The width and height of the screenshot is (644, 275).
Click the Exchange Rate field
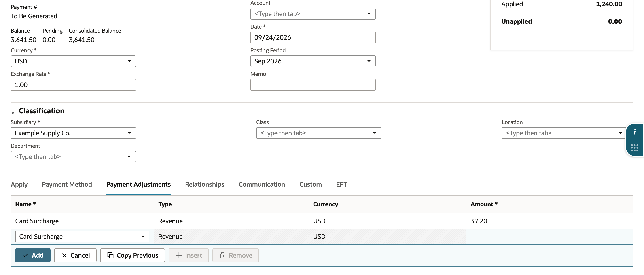[x=73, y=85]
